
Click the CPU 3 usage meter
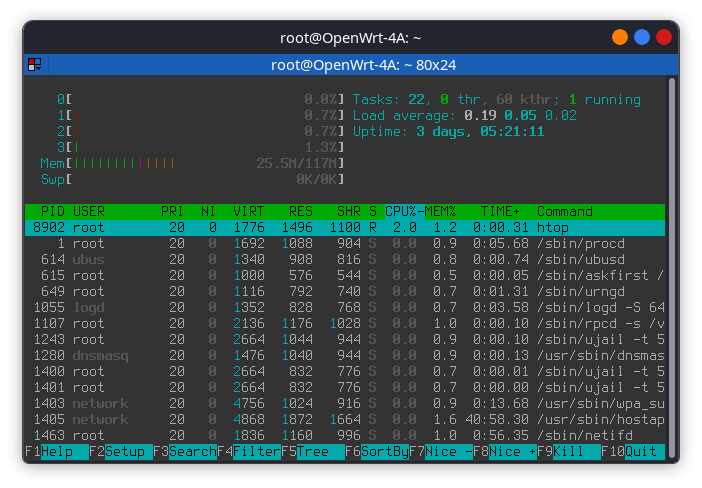[201, 147]
